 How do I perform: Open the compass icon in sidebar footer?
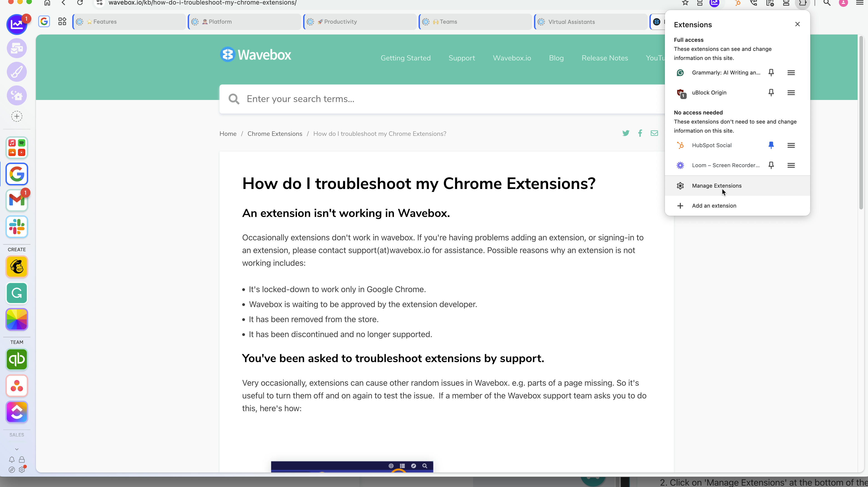(x=12, y=470)
